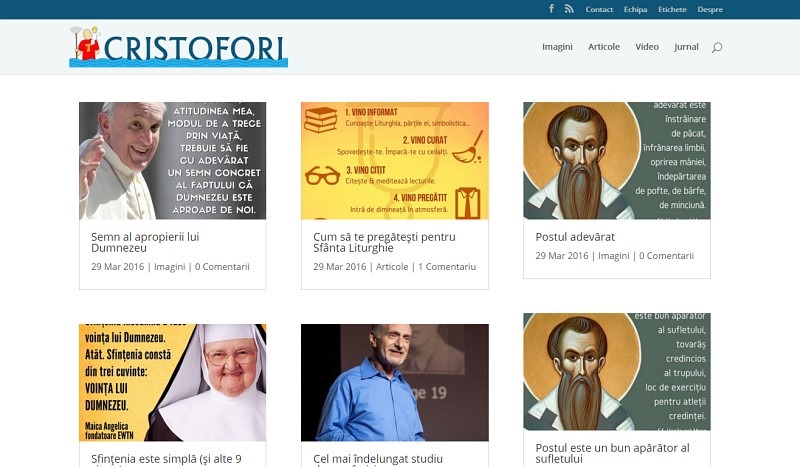Open the Articole menu item

pos(604,46)
